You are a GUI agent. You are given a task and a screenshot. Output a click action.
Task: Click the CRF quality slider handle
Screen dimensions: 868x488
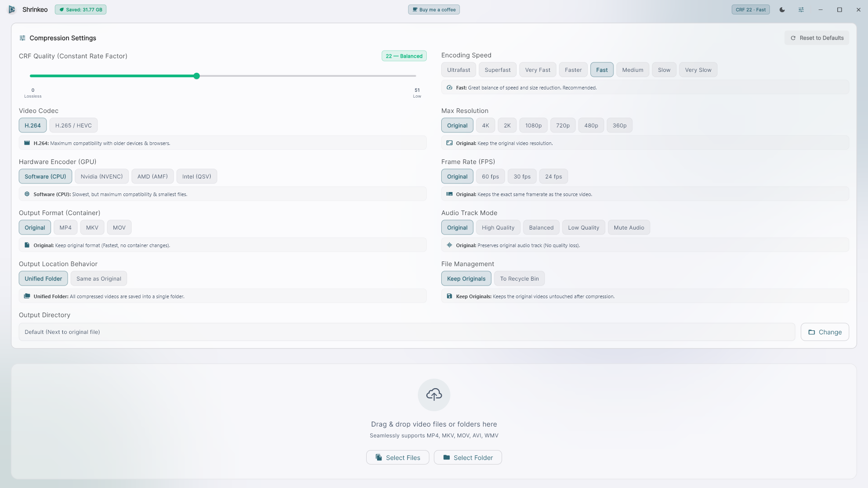197,76
